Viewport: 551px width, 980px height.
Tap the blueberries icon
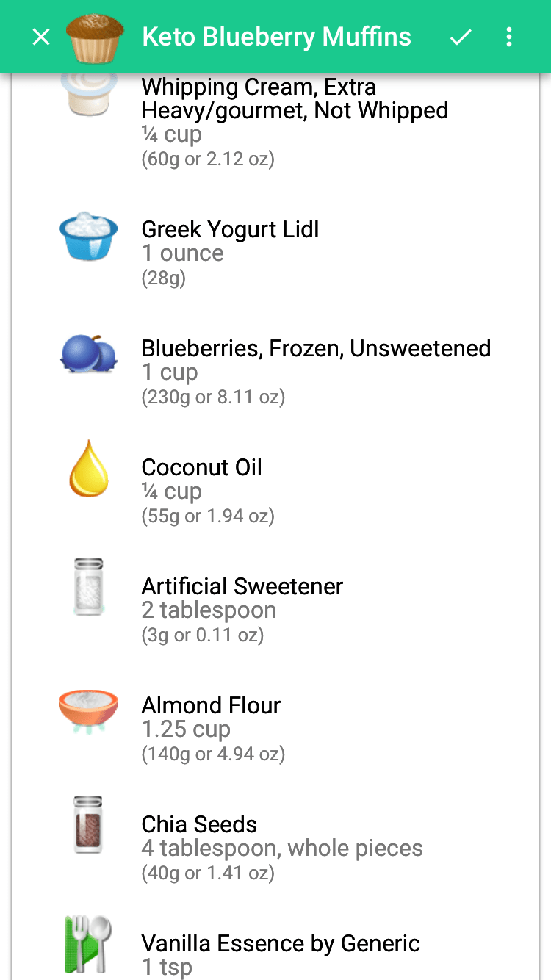88,354
